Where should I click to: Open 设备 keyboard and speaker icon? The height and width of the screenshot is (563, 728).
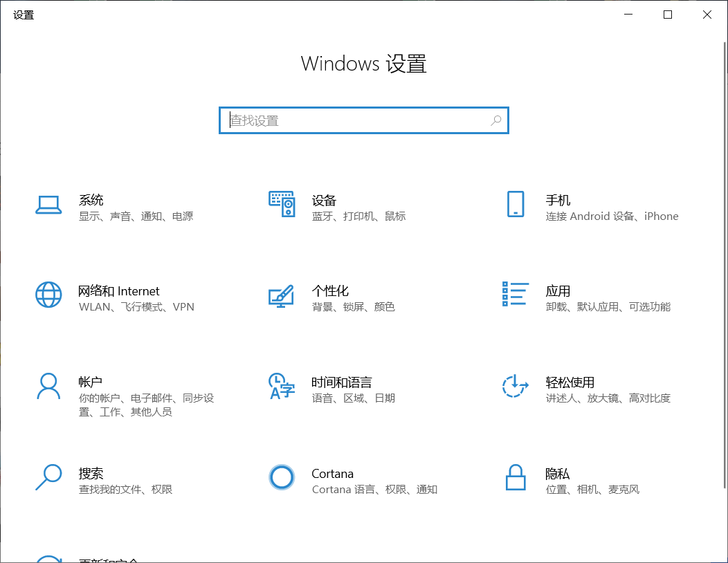pos(282,205)
